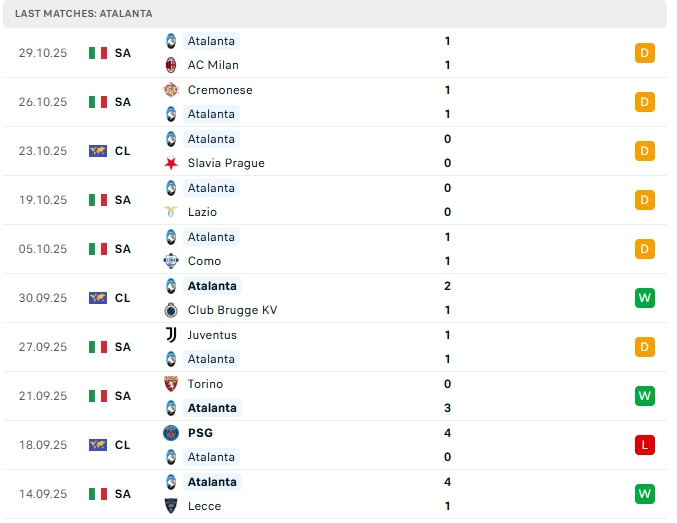Click the Torino bull crest

pyautogui.click(x=171, y=384)
